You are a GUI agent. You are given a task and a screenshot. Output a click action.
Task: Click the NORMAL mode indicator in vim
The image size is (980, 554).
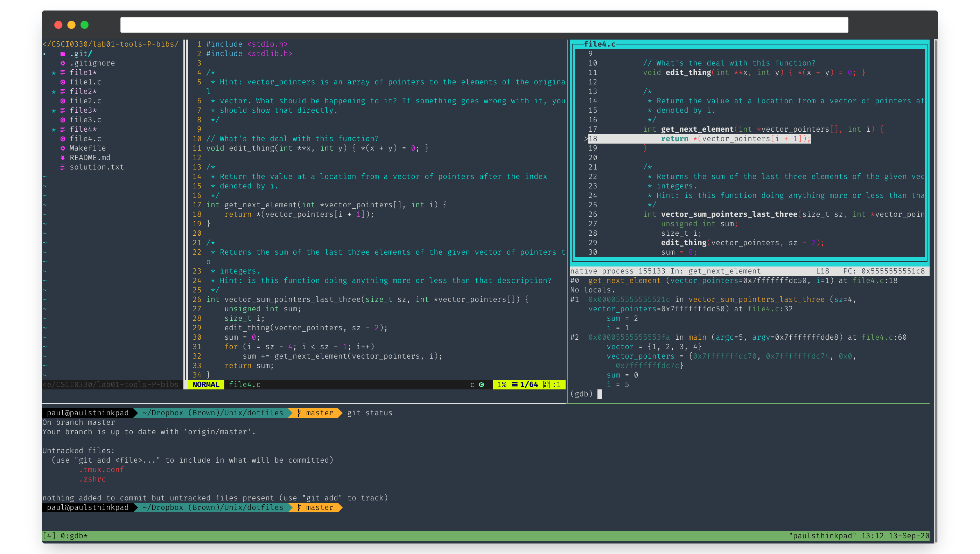[x=206, y=385]
